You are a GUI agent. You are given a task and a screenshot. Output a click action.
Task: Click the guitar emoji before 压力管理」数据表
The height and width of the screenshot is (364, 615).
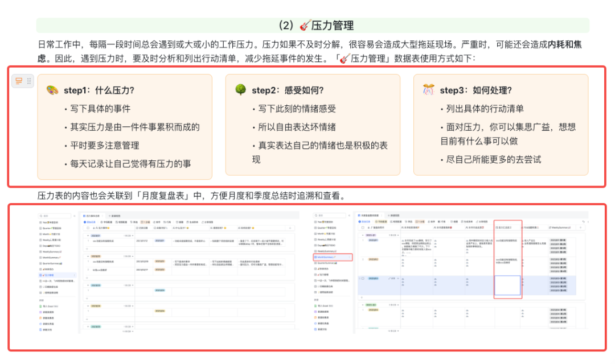tap(345, 59)
